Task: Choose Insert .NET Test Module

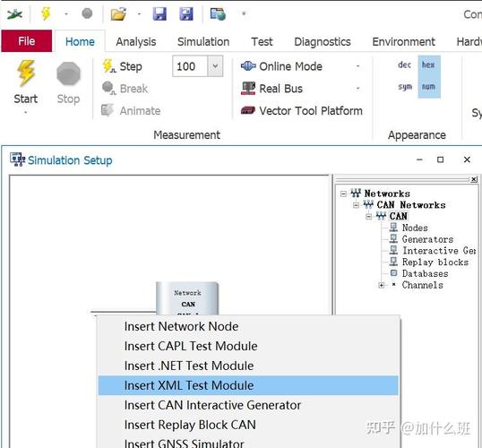Action: (248, 366)
